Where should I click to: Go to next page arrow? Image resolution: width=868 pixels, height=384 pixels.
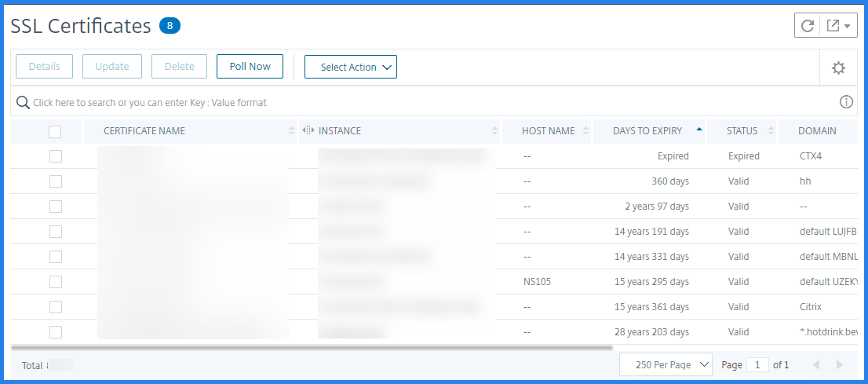(x=839, y=364)
